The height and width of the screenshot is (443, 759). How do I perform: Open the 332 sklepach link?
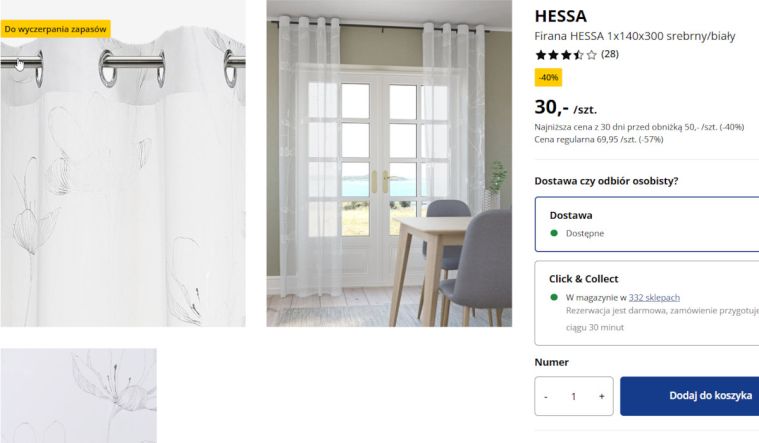(x=654, y=297)
